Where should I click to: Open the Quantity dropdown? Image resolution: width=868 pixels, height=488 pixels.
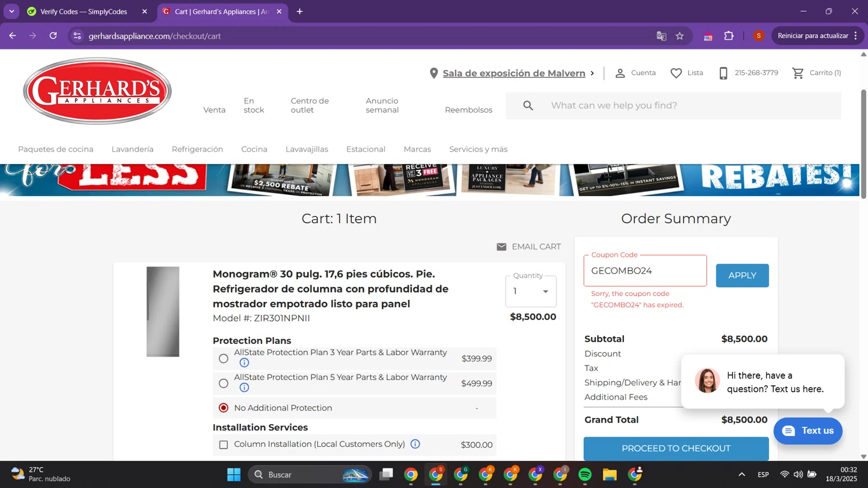click(x=531, y=291)
